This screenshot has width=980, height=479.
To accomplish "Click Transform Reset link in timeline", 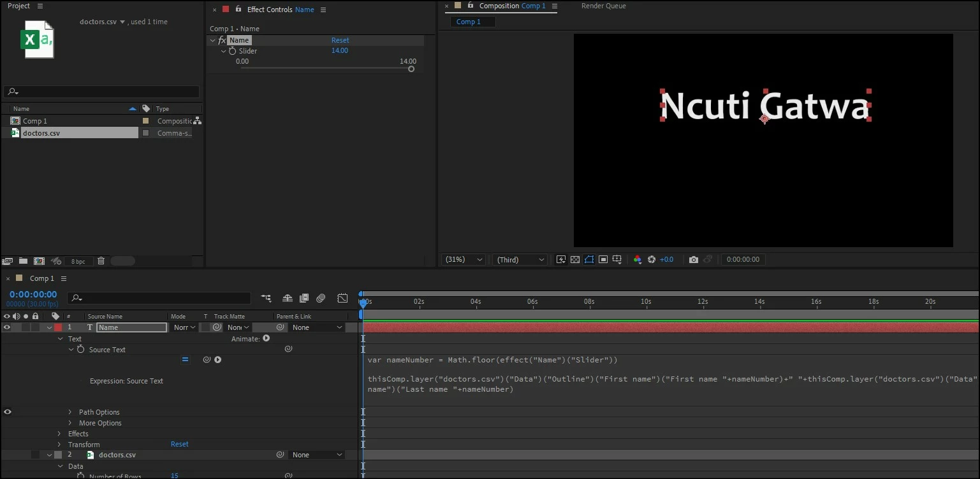I will (x=179, y=445).
